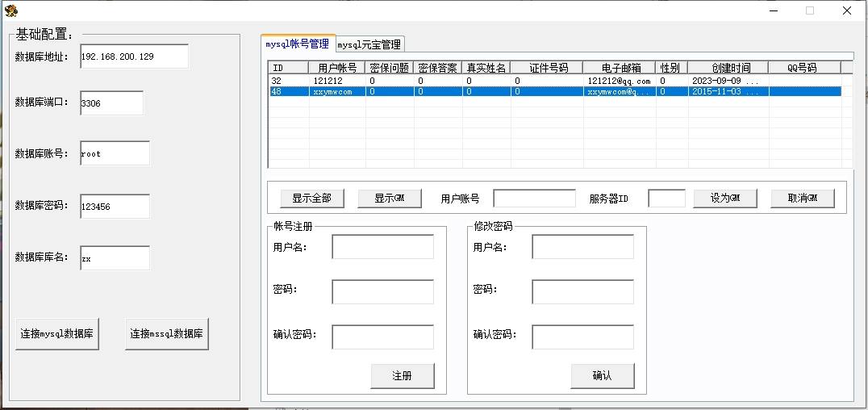The image size is (868, 410).
Task: Sort by the ID column header
Action: (289, 68)
